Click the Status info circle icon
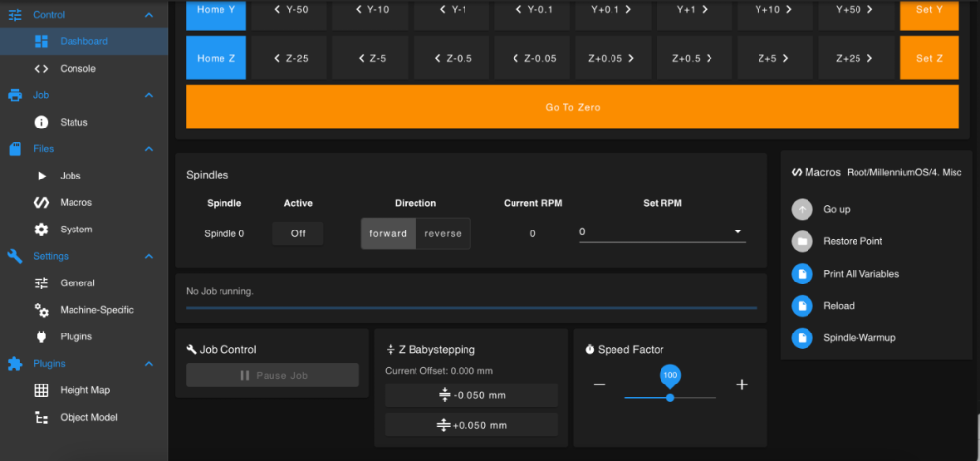Viewport: 980px width, 461px height. point(41,122)
